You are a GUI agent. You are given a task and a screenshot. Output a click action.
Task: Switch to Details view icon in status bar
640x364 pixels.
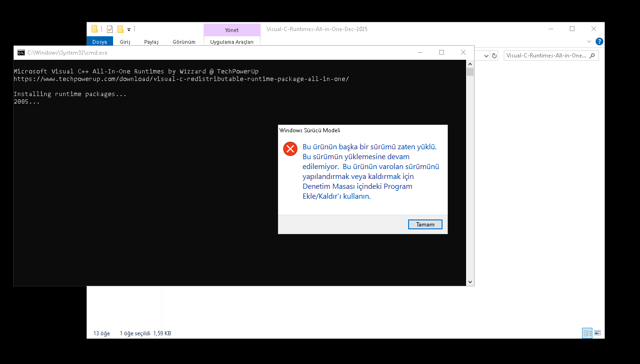(587, 333)
